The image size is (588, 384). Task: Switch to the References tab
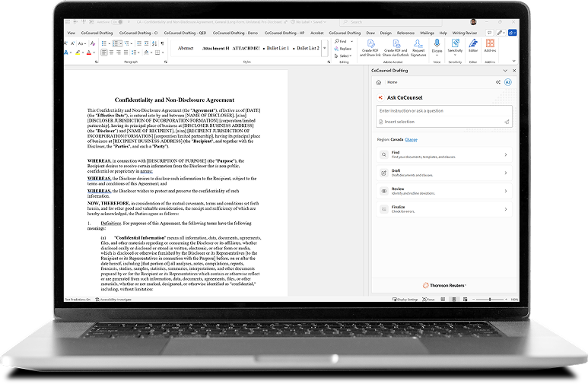point(405,33)
